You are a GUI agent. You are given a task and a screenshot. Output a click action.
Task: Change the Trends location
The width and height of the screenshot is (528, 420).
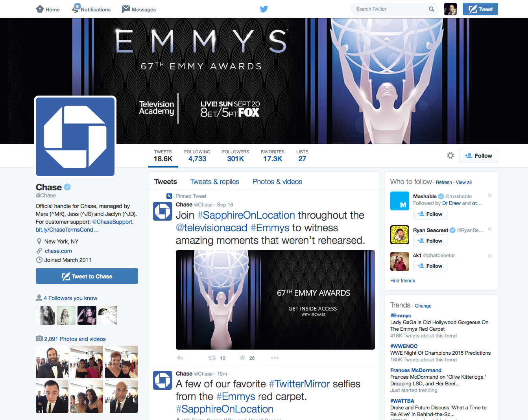[x=423, y=306]
